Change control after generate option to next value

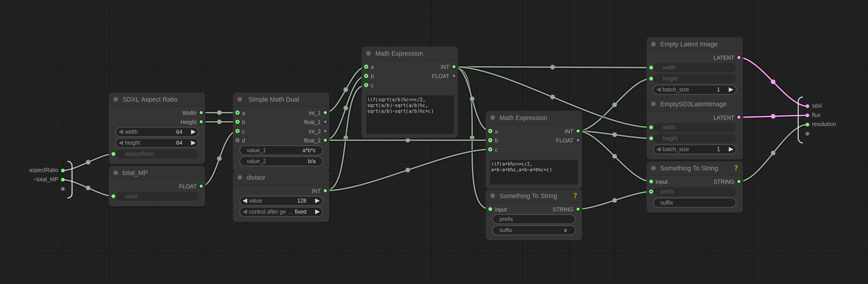point(317,212)
